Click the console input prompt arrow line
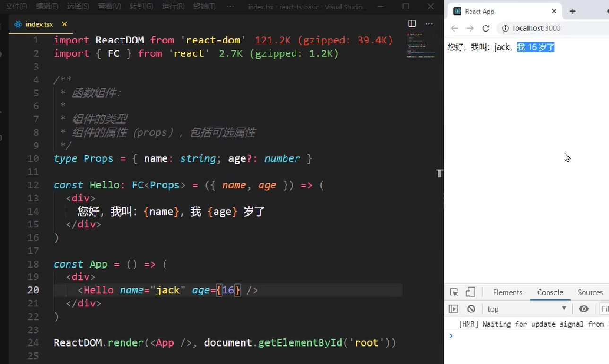The height and width of the screenshot is (364, 609). (526, 335)
